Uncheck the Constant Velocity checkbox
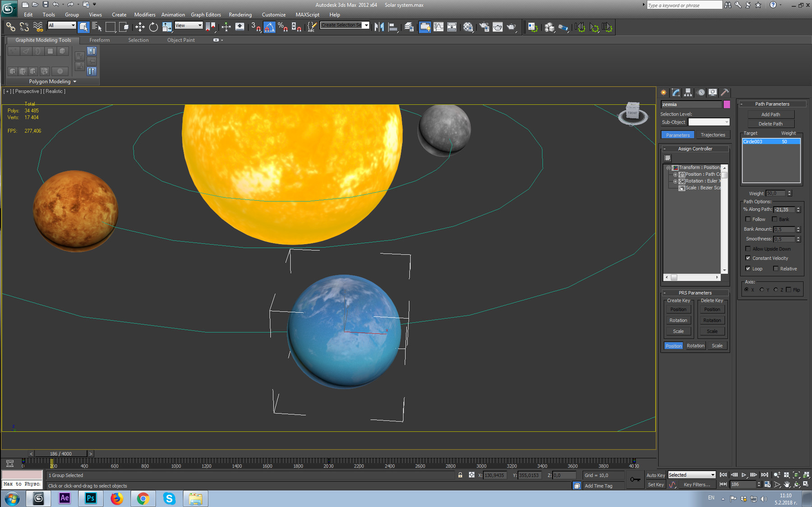This screenshot has width=812, height=507. 748,258
